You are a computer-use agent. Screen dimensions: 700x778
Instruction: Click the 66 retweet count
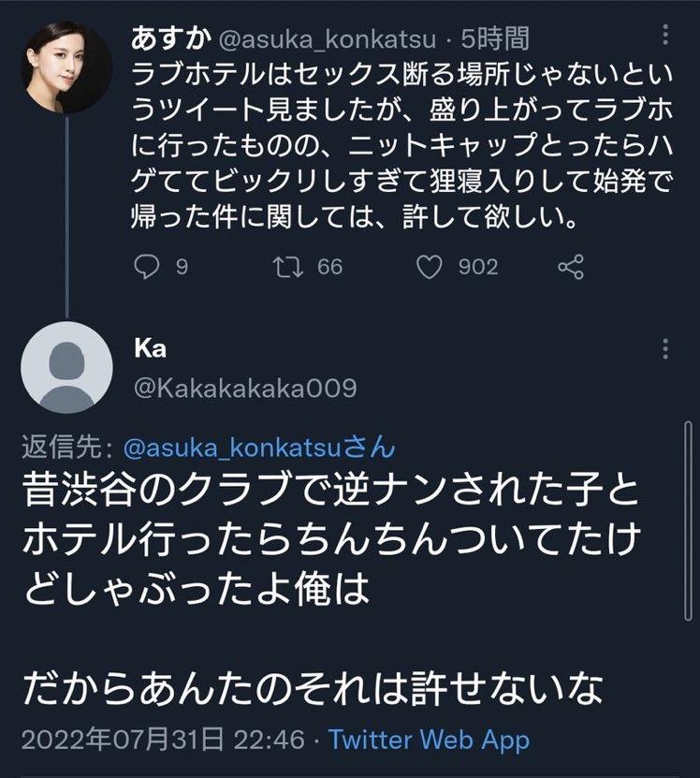pyautogui.click(x=329, y=268)
